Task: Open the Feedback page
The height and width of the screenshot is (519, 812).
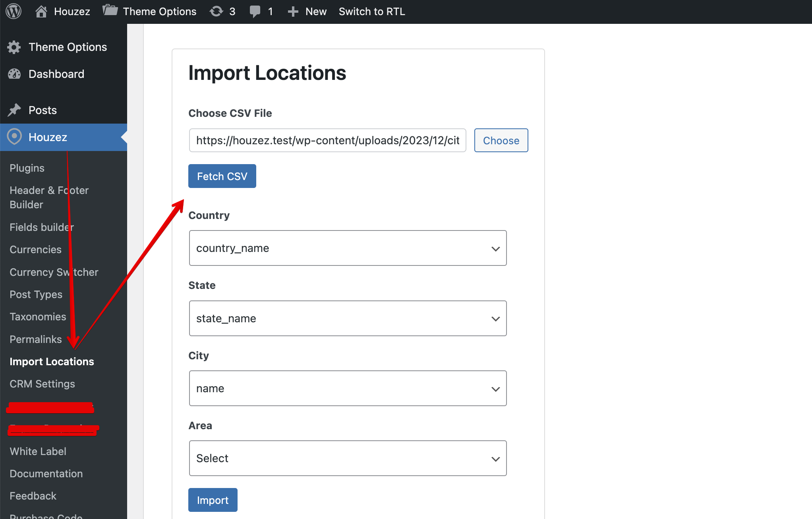Action: pyautogui.click(x=33, y=496)
